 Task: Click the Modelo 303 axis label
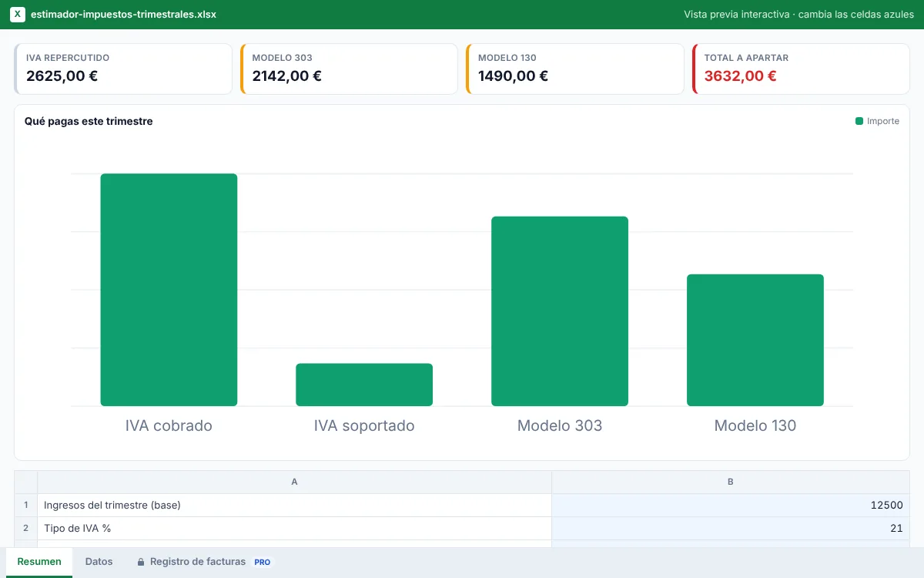tap(560, 425)
